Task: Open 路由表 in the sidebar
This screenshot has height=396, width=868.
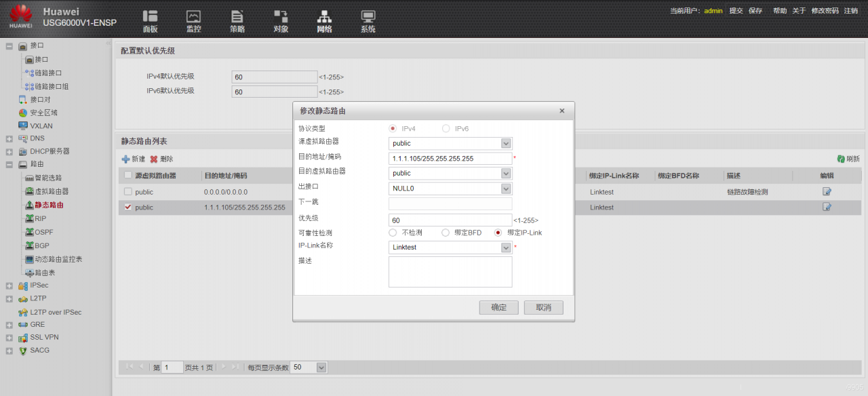Action: [45, 273]
